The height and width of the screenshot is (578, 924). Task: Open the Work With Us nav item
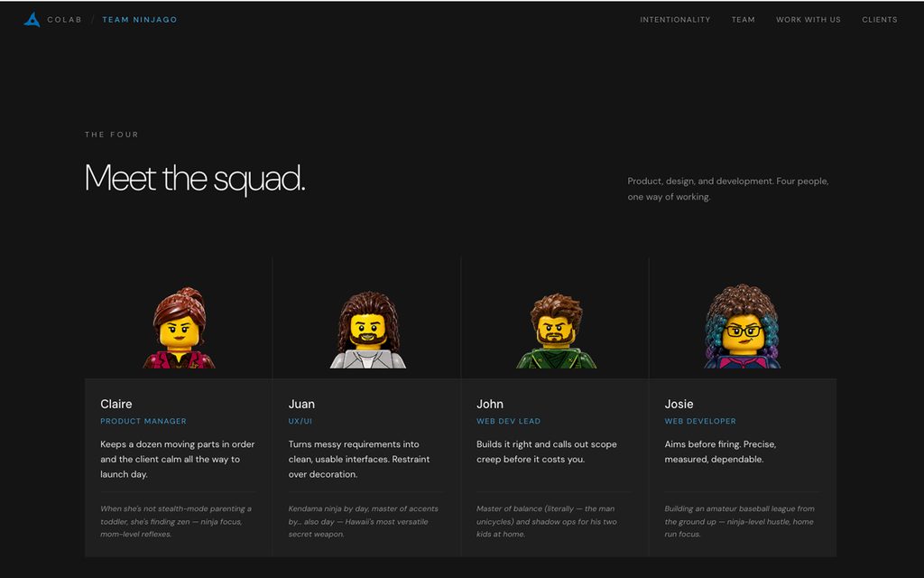(808, 20)
